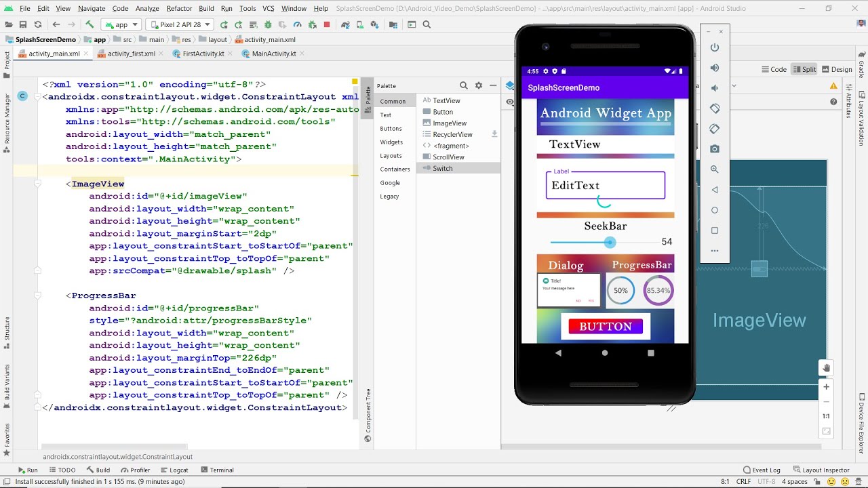Switch to the MainActivity.kt tab
The image size is (868, 488).
click(273, 54)
